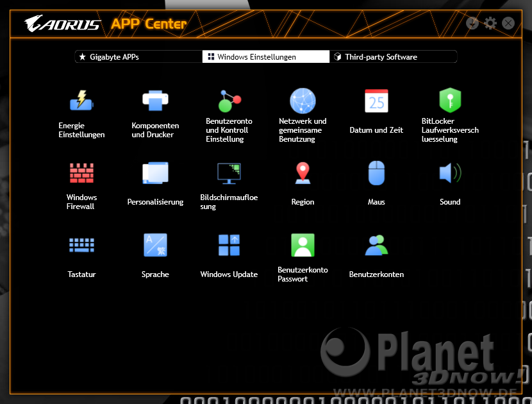Open APP Center settings gear
The height and width of the screenshot is (404, 532).
[490, 23]
